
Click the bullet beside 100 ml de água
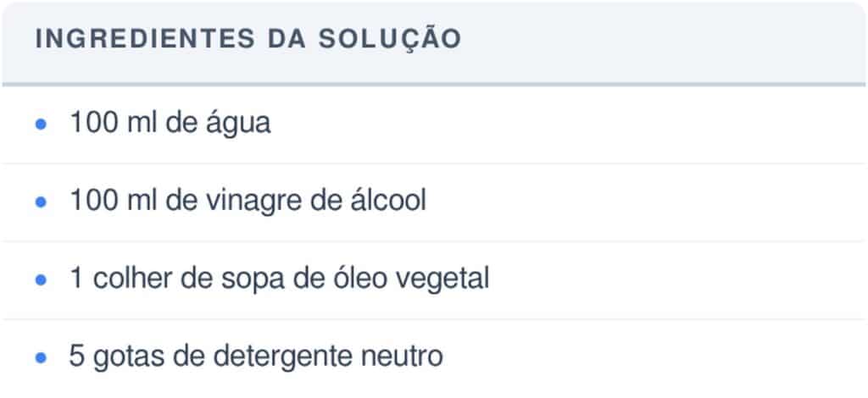point(41,124)
